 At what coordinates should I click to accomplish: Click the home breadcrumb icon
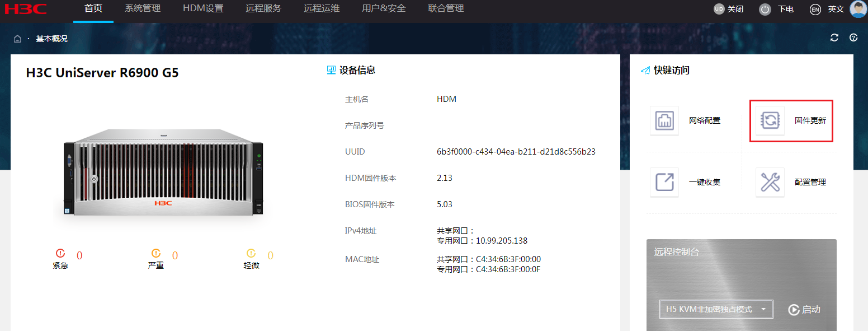point(17,39)
